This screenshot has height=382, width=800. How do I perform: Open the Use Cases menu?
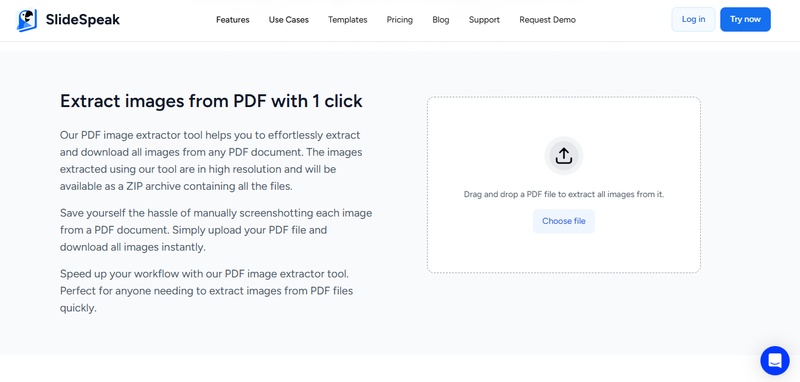click(x=289, y=20)
